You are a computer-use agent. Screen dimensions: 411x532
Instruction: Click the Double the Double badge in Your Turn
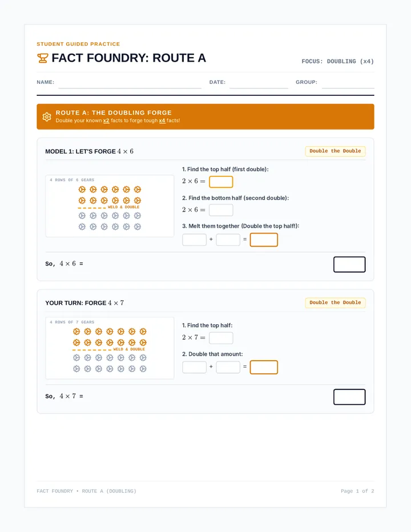(335, 303)
